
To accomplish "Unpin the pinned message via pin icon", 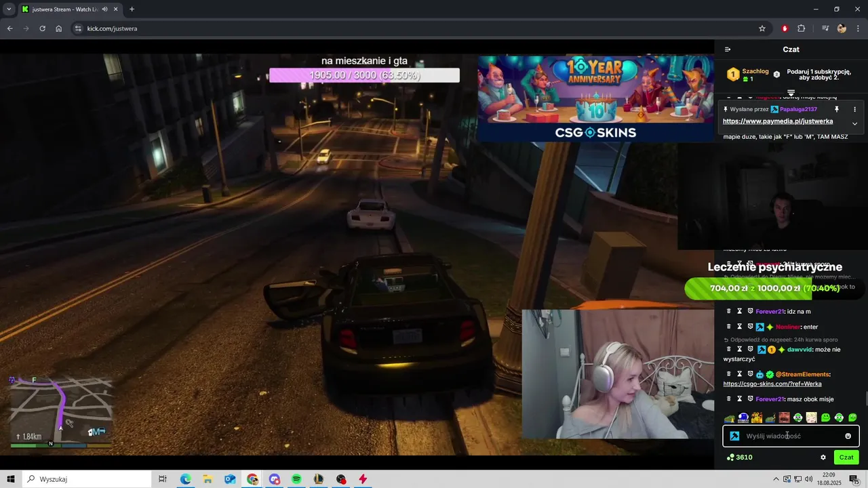I will pyautogui.click(x=837, y=109).
